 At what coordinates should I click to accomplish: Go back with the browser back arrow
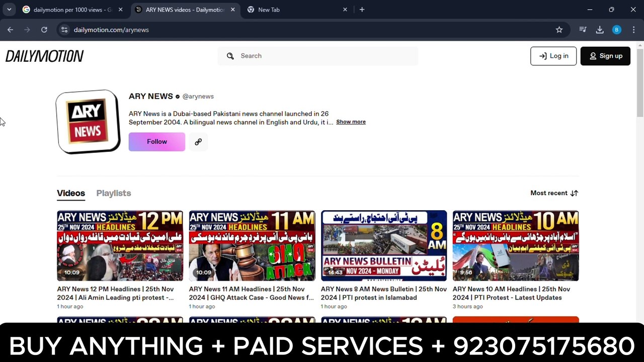pos(10,30)
